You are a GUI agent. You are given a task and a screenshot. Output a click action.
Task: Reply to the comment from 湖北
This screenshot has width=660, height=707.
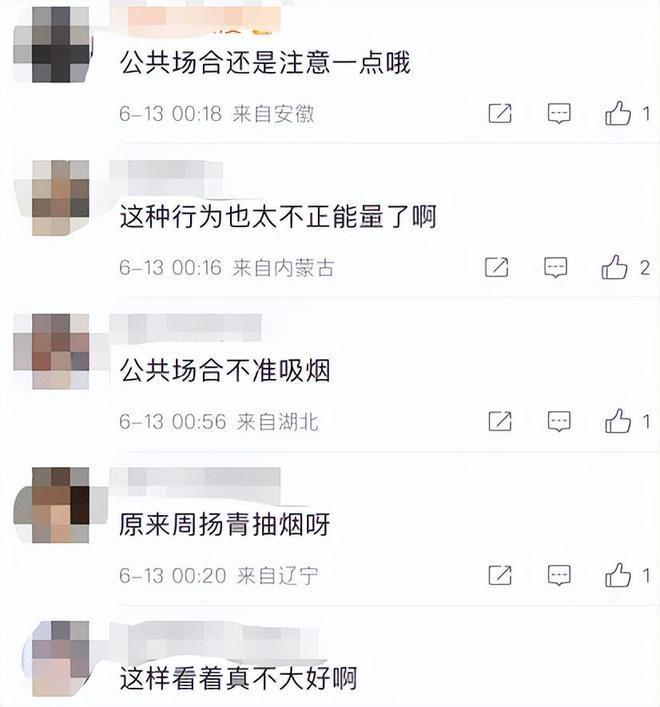(x=559, y=422)
